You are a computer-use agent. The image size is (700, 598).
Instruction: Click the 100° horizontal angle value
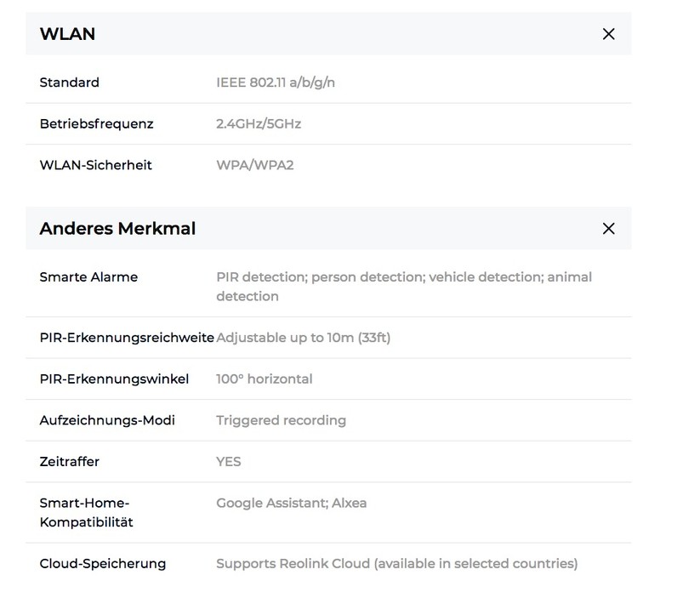(x=264, y=379)
